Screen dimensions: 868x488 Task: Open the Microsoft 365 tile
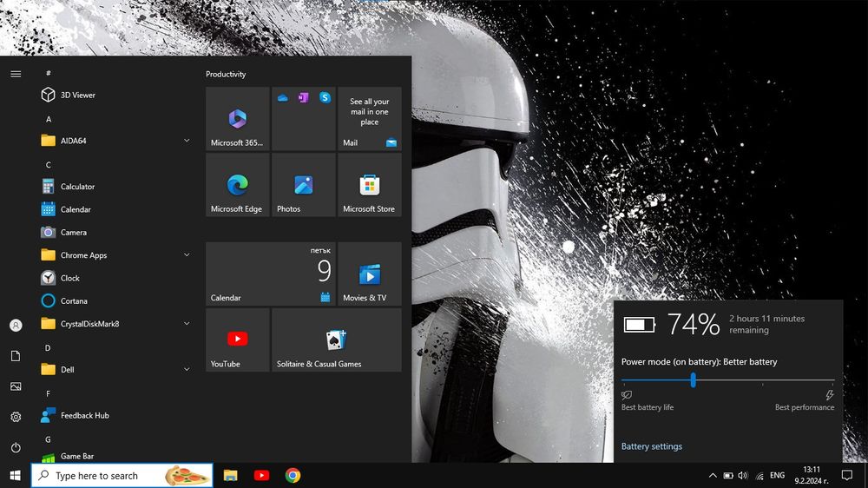click(x=238, y=119)
